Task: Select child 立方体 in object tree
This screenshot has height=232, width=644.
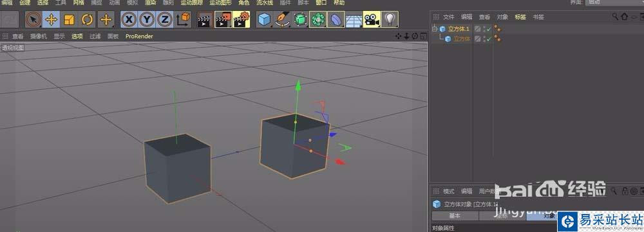Action: pyautogui.click(x=462, y=39)
